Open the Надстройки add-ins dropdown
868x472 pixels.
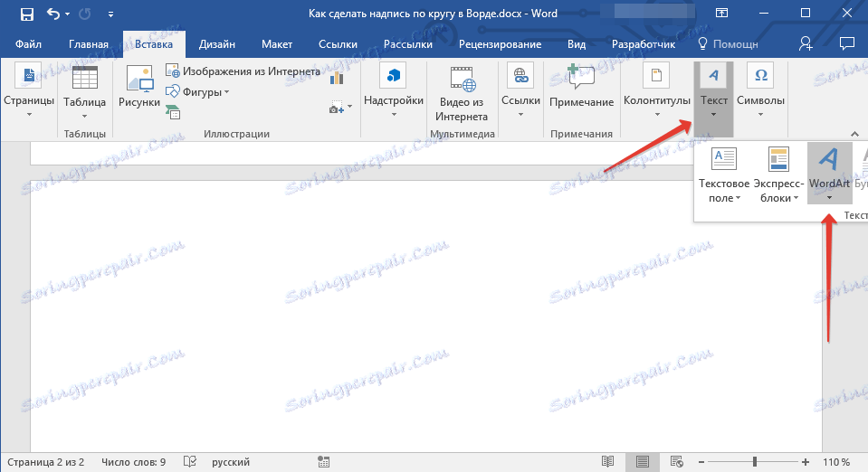pos(394,91)
